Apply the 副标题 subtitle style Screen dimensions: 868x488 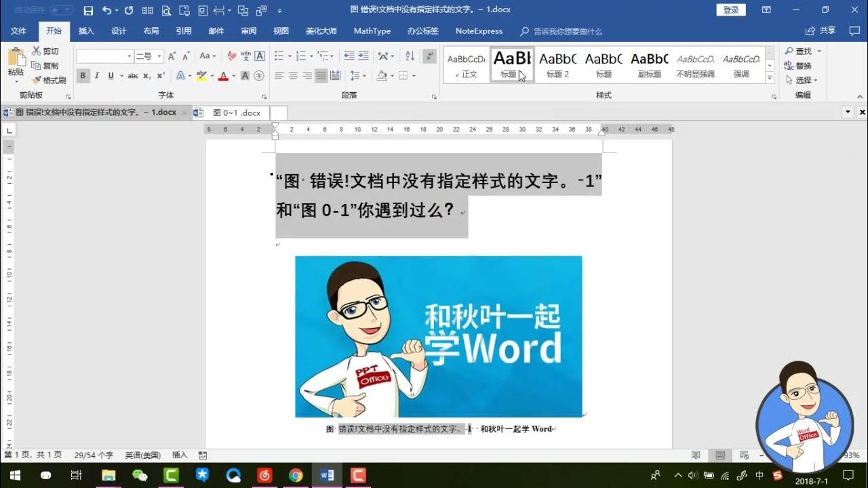649,65
